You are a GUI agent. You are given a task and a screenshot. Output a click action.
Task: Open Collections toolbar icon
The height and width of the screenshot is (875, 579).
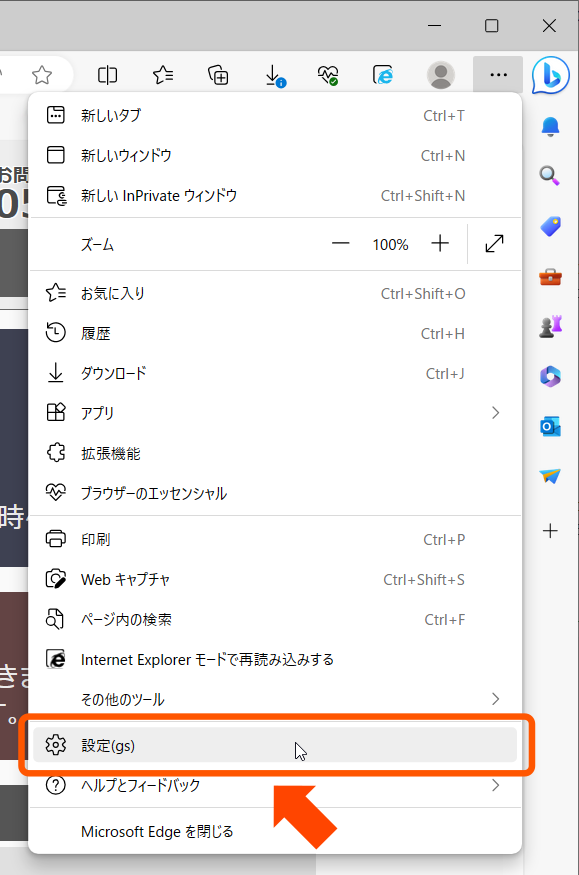click(x=218, y=75)
